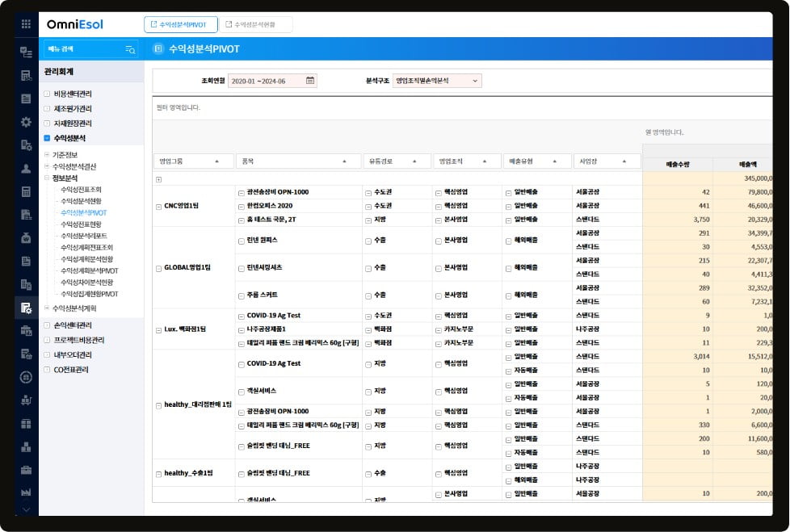
Task: Open 수익성집계현황PIVOT in the menu tree
Action: pyautogui.click(x=89, y=293)
